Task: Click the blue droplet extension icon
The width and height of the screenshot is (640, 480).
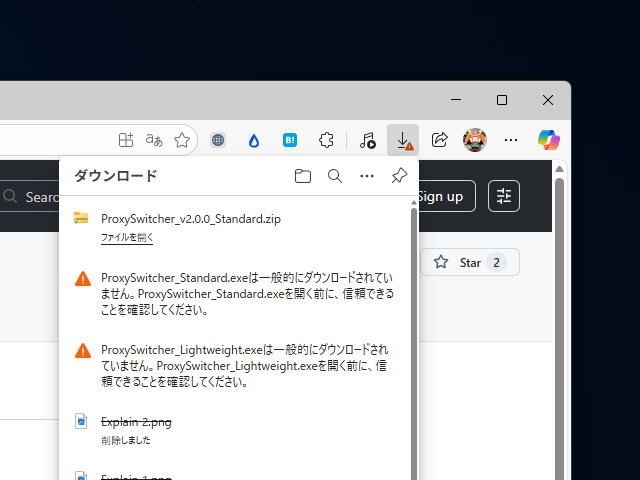Action: [x=254, y=141]
